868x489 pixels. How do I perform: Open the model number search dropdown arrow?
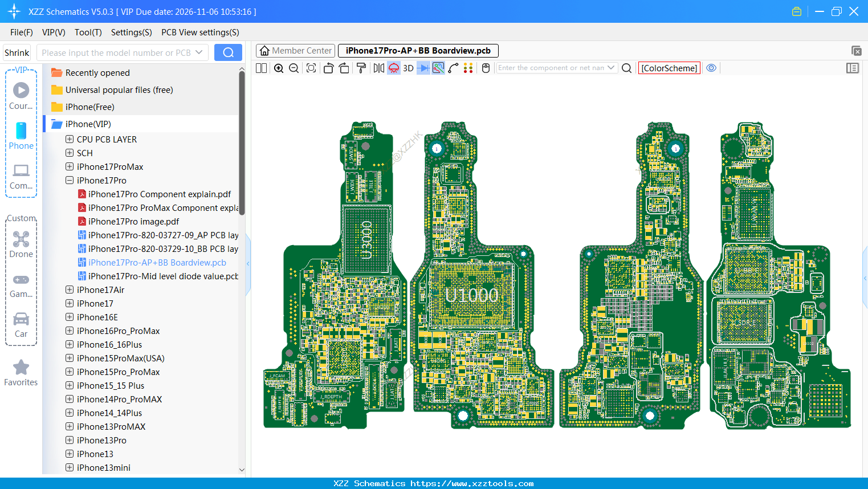tap(199, 52)
